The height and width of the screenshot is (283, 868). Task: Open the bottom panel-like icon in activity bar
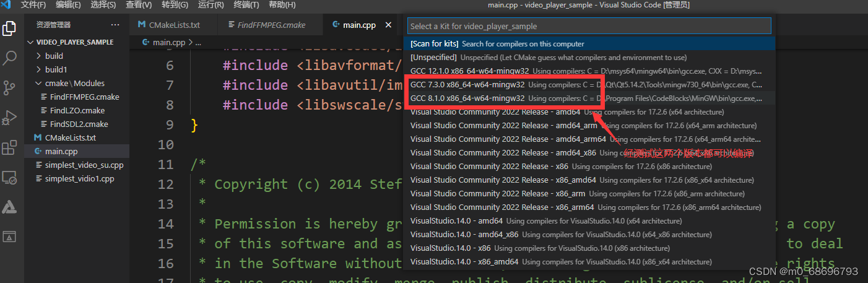tap(9, 236)
